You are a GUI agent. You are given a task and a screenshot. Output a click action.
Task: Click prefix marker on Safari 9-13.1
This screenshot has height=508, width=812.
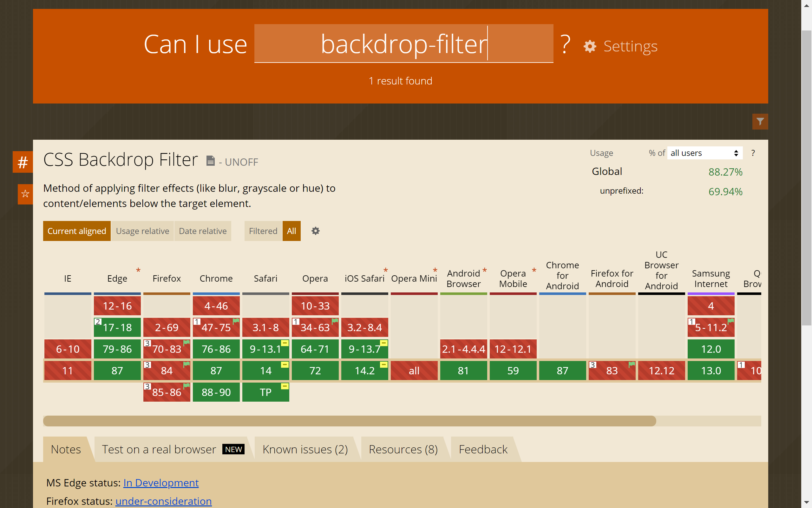tap(285, 343)
